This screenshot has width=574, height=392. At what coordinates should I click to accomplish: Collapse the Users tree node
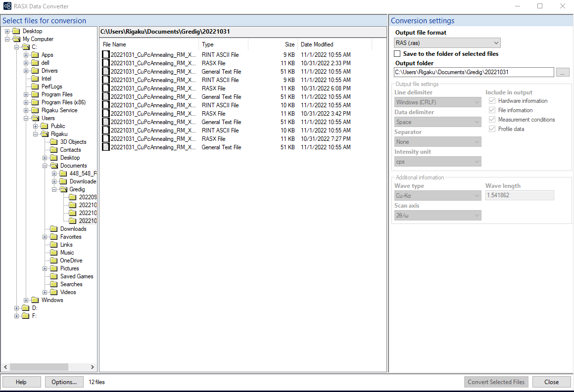(x=27, y=118)
